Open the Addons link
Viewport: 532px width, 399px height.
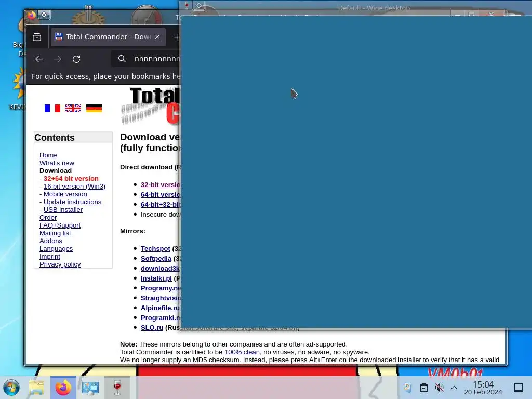tap(50, 241)
